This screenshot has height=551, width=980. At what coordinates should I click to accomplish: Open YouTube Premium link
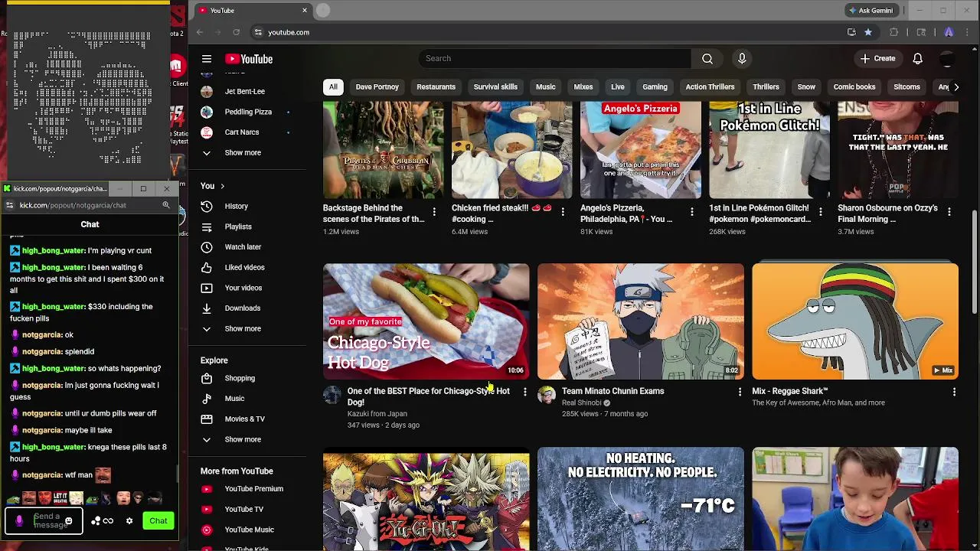click(x=253, y=488)
